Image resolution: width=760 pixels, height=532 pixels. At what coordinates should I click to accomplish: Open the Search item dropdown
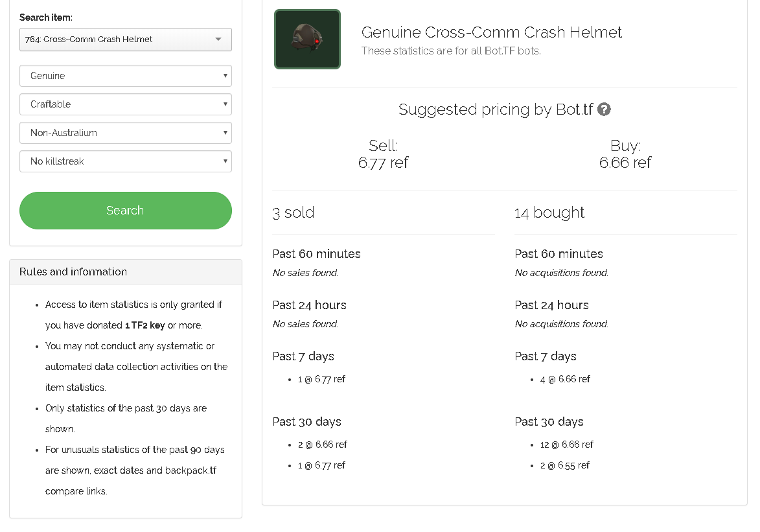126,40
